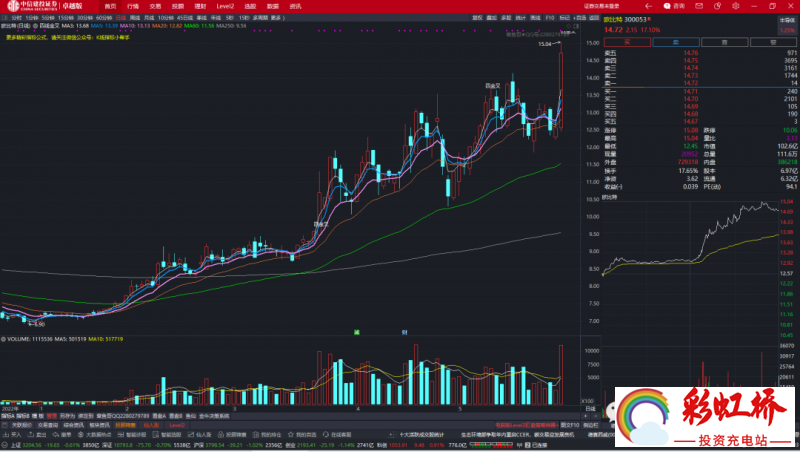Switch chart to 月线 monthly period
Image resolution: width=800 pixels, height=452 pixels.
[x=149, y=18]
